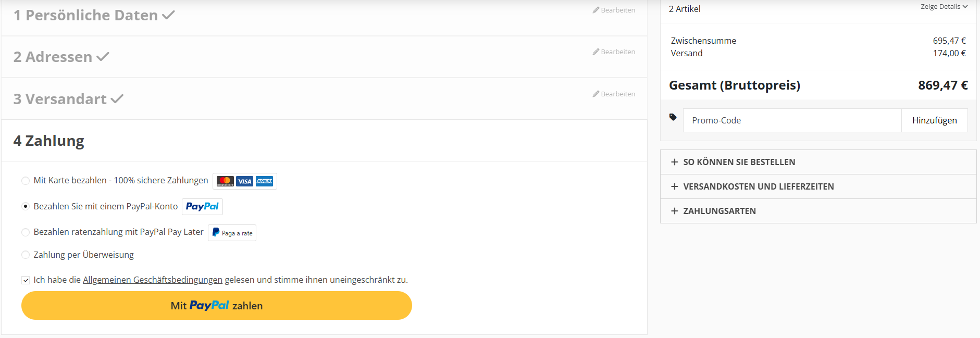Click pencil icon for Persönliche Daten
980x338 pixels.
(x=596, y=10)
